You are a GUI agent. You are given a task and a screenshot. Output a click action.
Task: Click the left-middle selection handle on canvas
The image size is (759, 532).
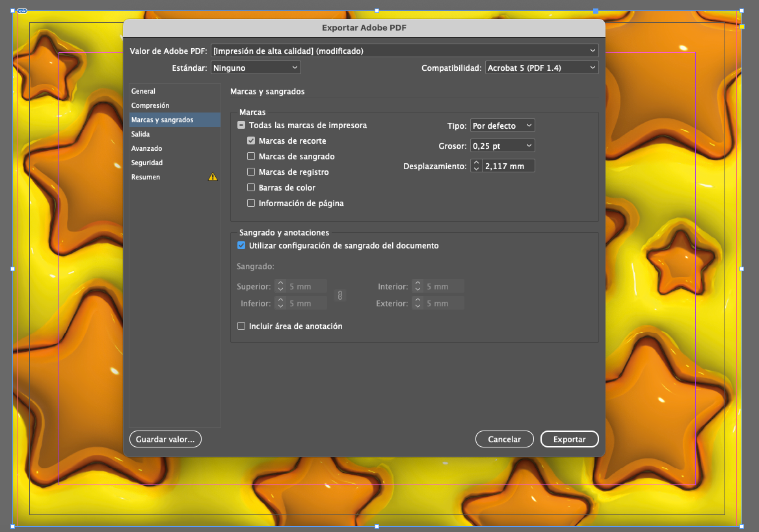(x=12, y=269)
